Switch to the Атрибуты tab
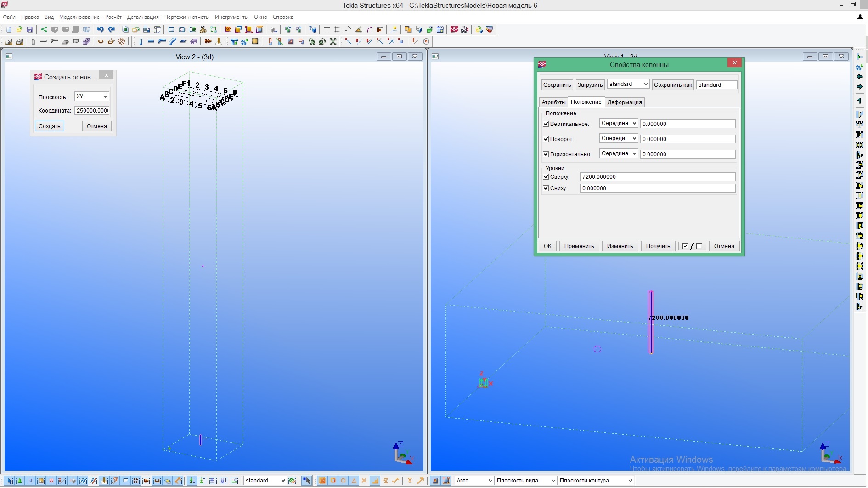 (553, 102)
